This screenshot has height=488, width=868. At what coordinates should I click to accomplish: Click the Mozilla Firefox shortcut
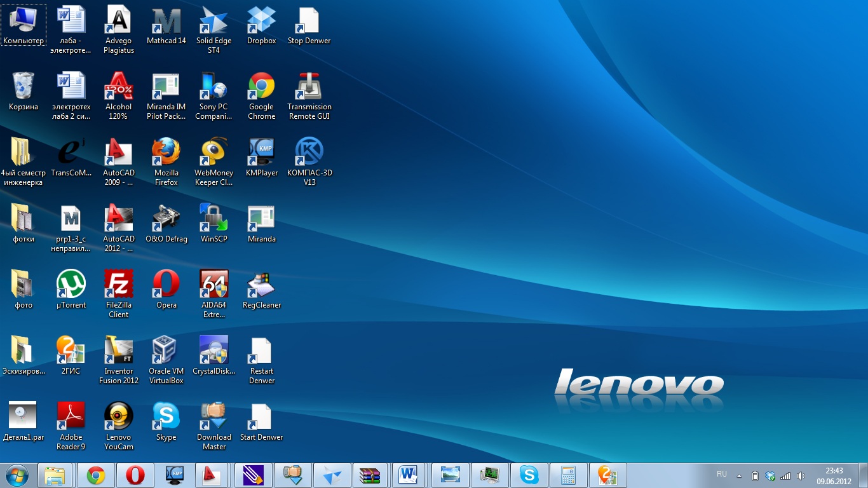pos(166,162)
